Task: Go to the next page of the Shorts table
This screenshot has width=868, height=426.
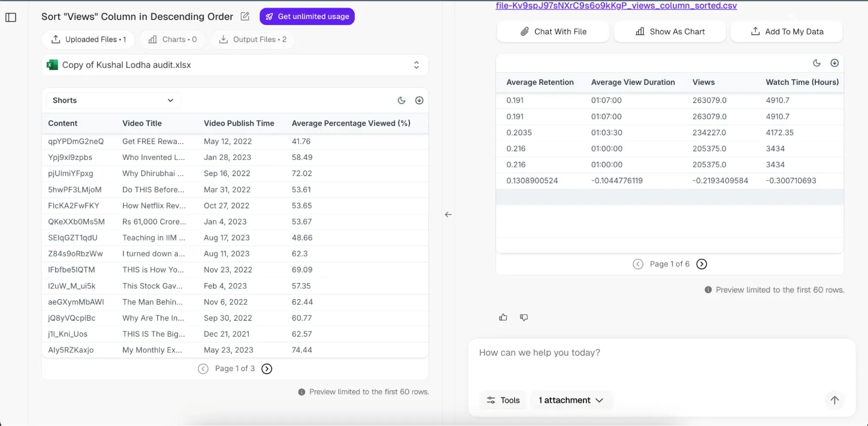Action: [x=266, y=368]
